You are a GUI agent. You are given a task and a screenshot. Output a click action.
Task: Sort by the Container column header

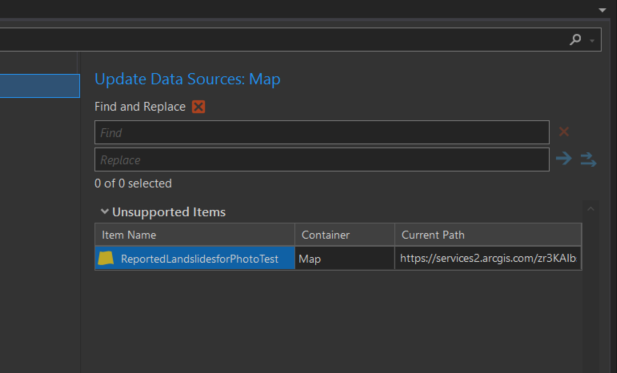pyautogui.click(x=344, y=235)
